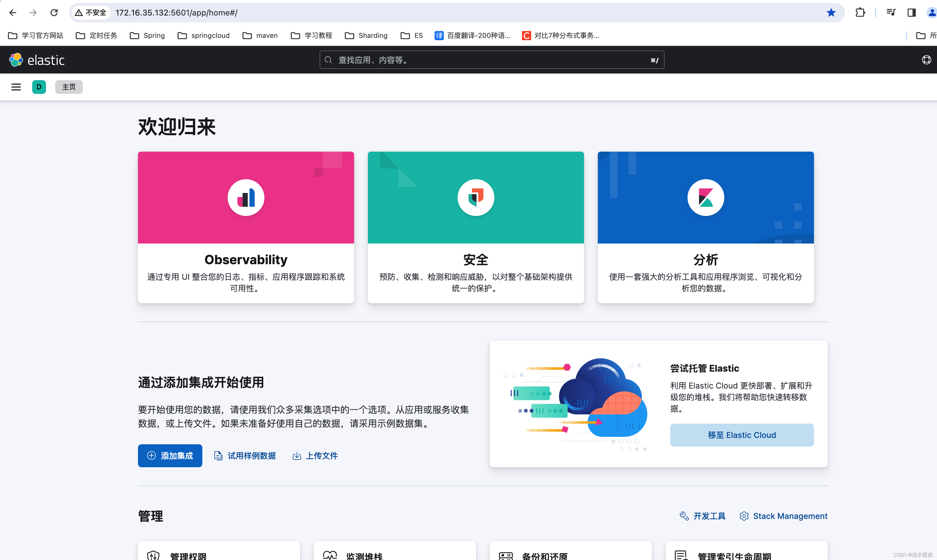This screenshot has height=560, width=937.
Task: Reload the page
Action: (54, 12)
